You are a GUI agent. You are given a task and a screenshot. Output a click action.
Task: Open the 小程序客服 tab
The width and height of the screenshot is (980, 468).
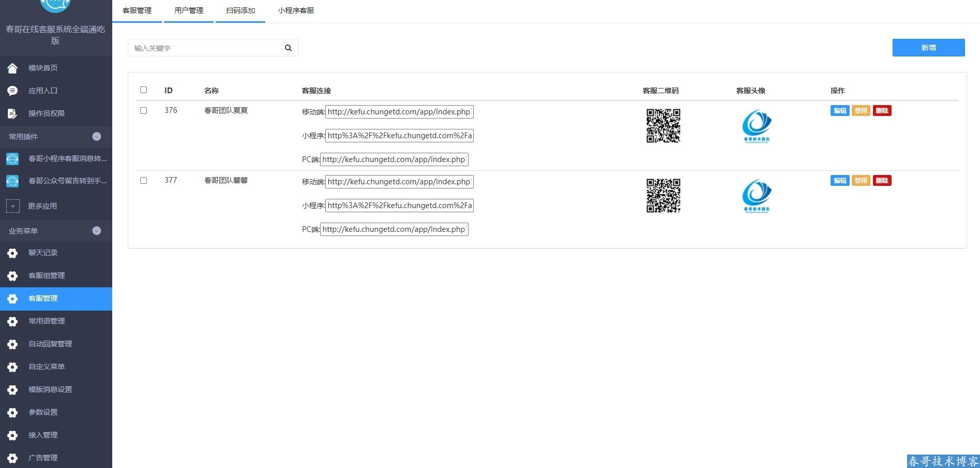296,10
